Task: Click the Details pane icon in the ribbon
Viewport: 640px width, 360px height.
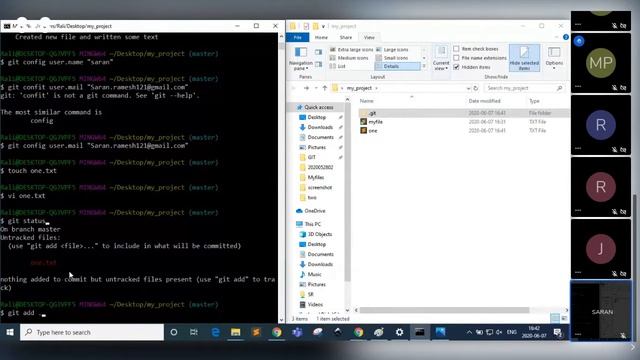Action: (318, 64)
